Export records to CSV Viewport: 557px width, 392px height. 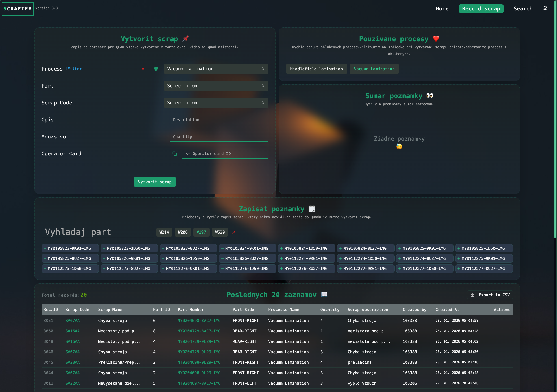(490, 295)
